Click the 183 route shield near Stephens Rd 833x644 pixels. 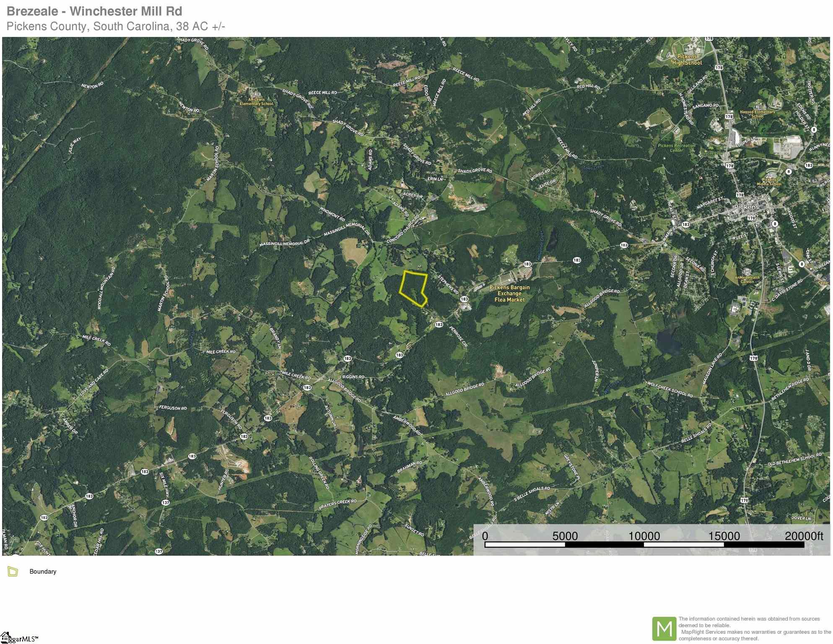[464, 299]
